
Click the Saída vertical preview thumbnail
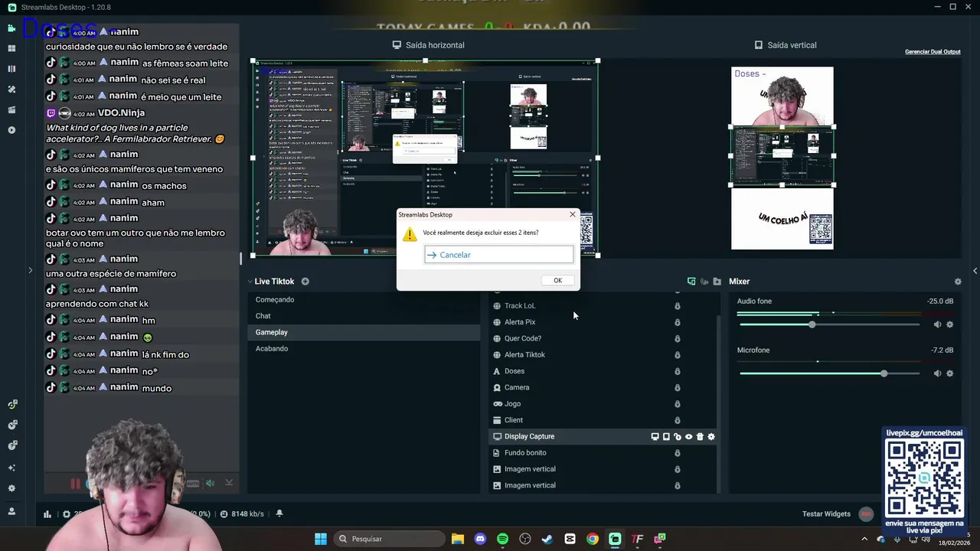(x=782, y=158)
